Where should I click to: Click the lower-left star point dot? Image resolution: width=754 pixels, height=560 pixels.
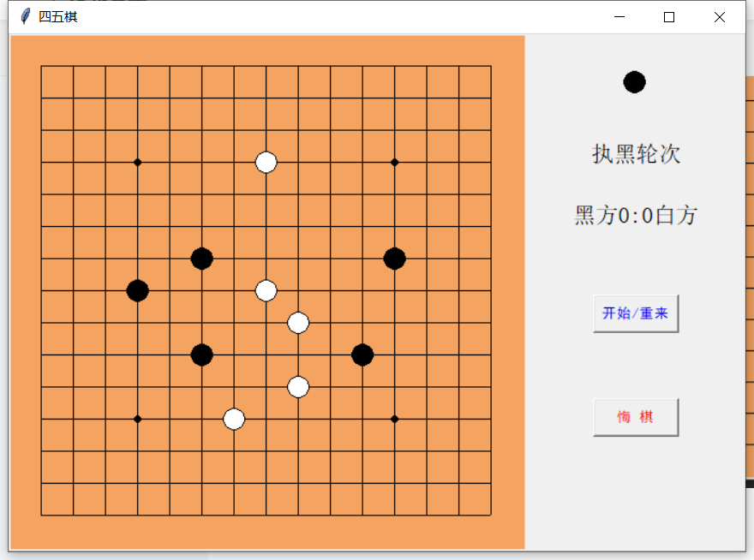[136, 419]
